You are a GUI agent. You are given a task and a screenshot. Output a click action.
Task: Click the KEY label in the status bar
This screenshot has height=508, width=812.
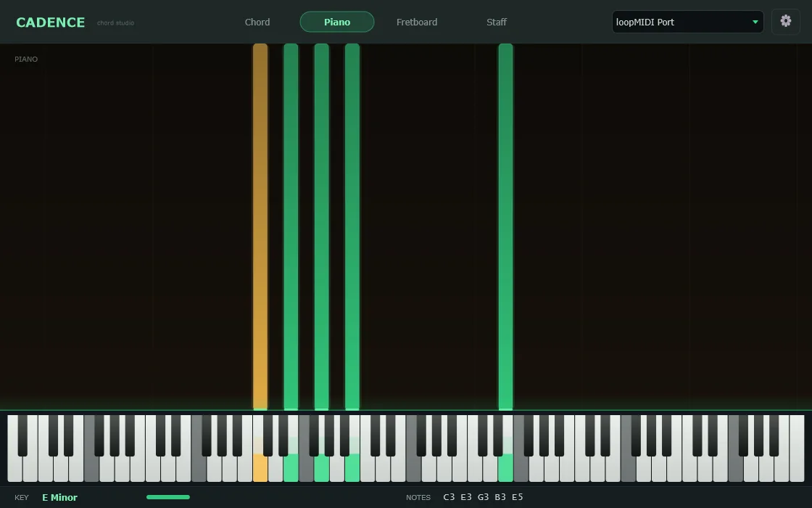(22, 498)
